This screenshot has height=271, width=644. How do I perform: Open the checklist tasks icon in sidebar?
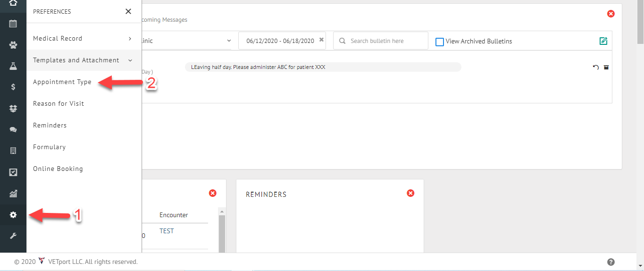pos(13,172)
